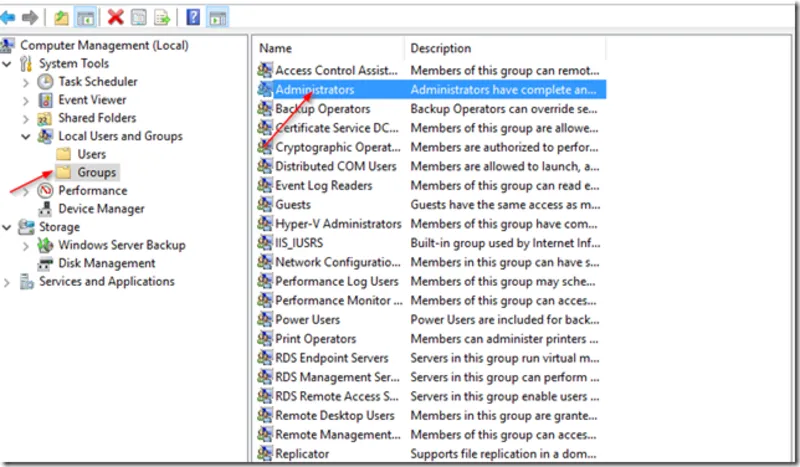Expand the Task Scheduler node

click(26, 82)
